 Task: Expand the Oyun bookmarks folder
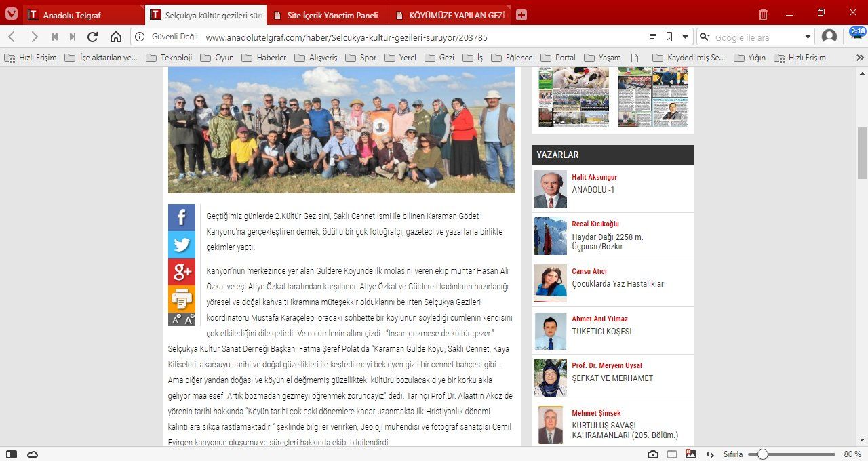(x=218, y=58)
